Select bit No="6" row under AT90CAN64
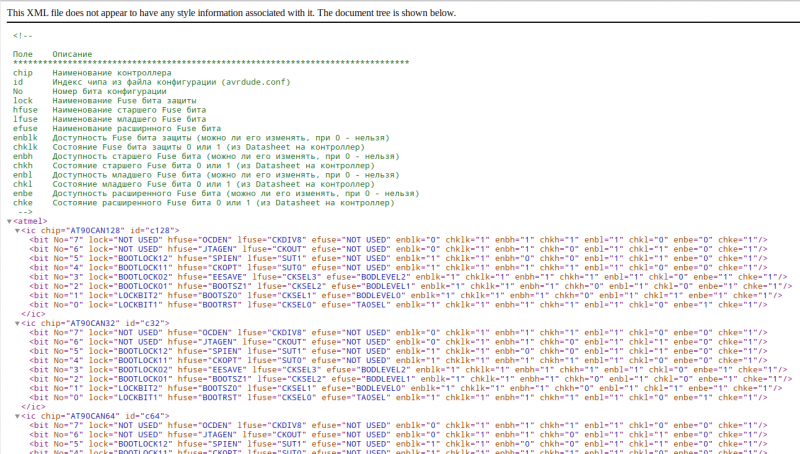The image size is (800, 454). 398,435
